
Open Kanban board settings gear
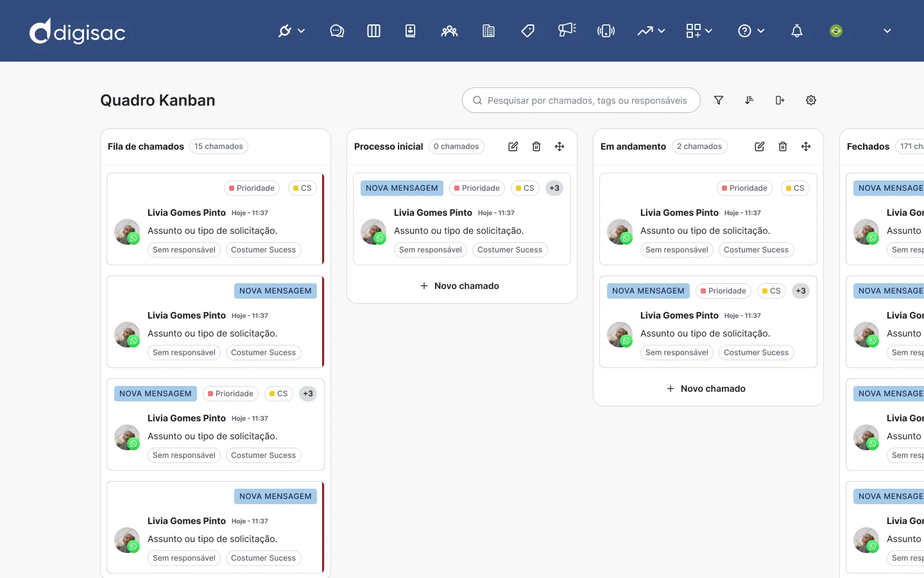click(811, 100)
